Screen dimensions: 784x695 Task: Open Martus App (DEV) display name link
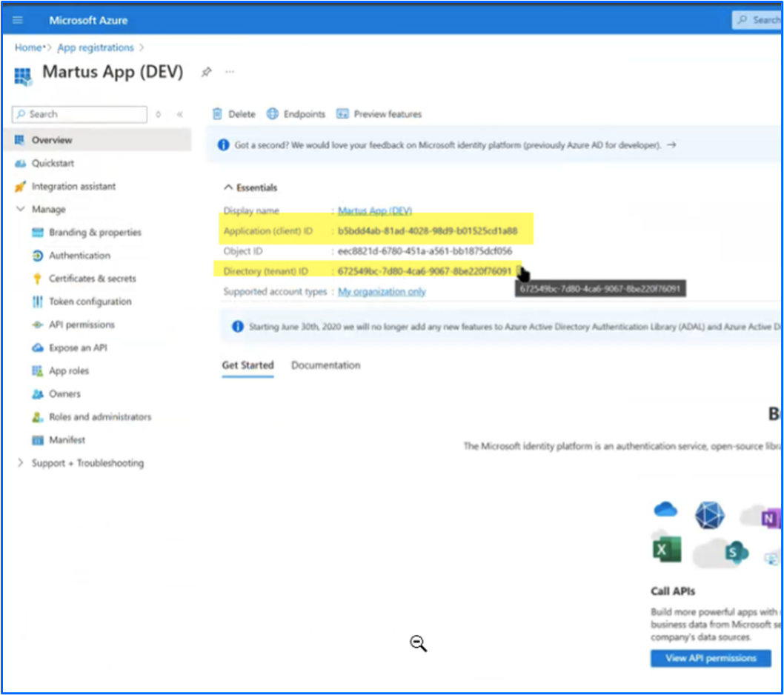(x=375, y=210)
